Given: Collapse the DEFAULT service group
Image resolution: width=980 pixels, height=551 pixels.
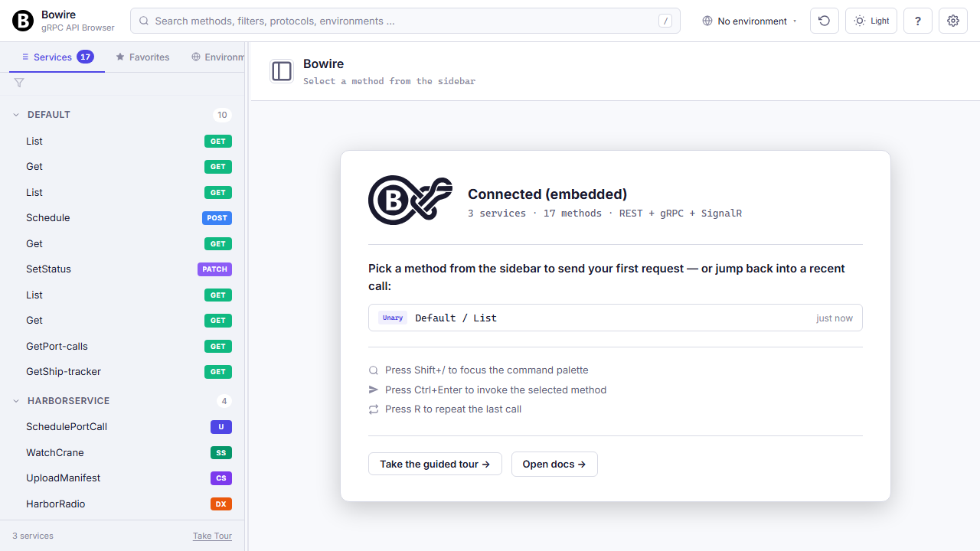Looking at the screenshot, I should coord(122,115).
